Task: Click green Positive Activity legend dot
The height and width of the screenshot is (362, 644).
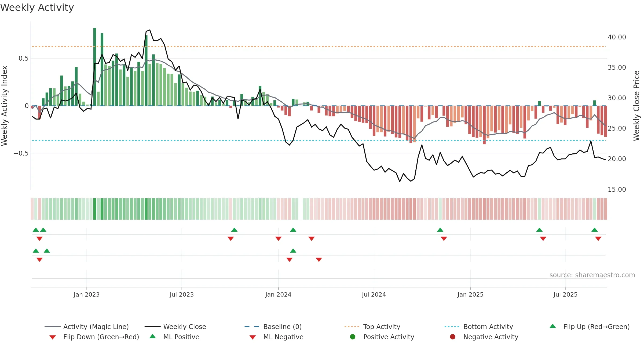Action: 353,337
